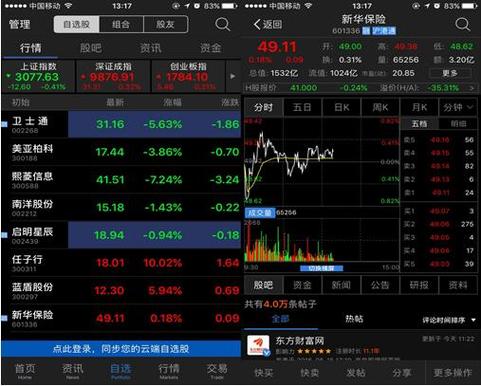Open the 股吧 tab under the watchlist header
Screen dimensions: 481x386
point(91,48)
